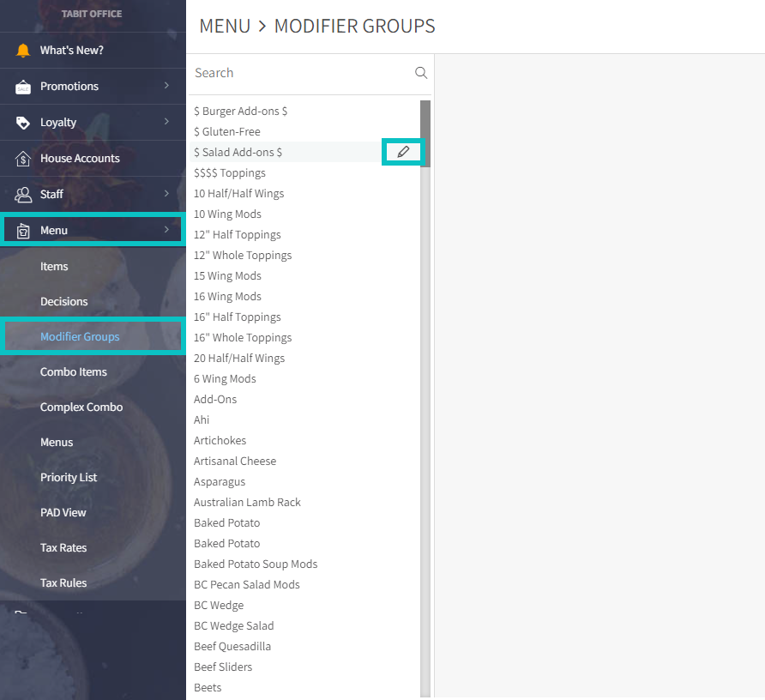Select 16" Whole Toppings
The height and width of the screenshot is (700, 765).
[243, 338]
